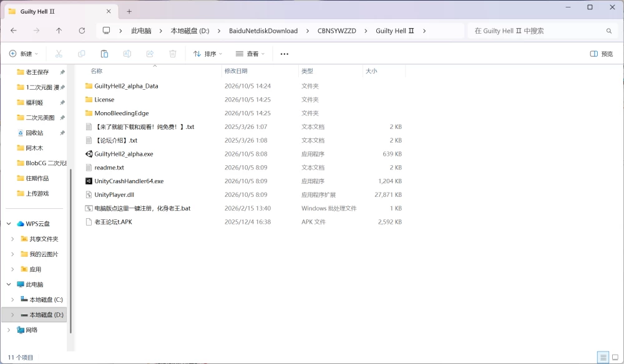Click the paste clipboard icon
624x364 pixels.
point(104,54)
